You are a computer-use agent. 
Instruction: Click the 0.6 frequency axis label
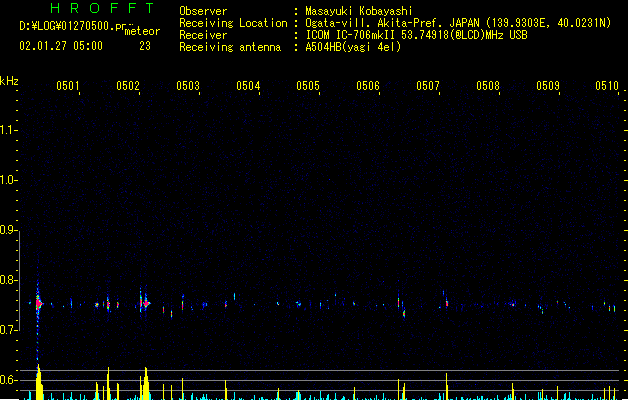click(7, 380)
